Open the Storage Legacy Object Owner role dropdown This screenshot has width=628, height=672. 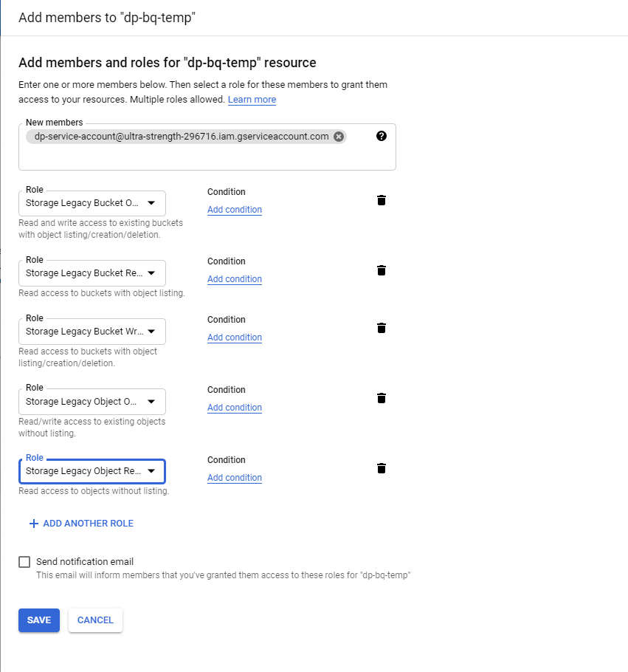pyautogui.click(x=92, y=402)
